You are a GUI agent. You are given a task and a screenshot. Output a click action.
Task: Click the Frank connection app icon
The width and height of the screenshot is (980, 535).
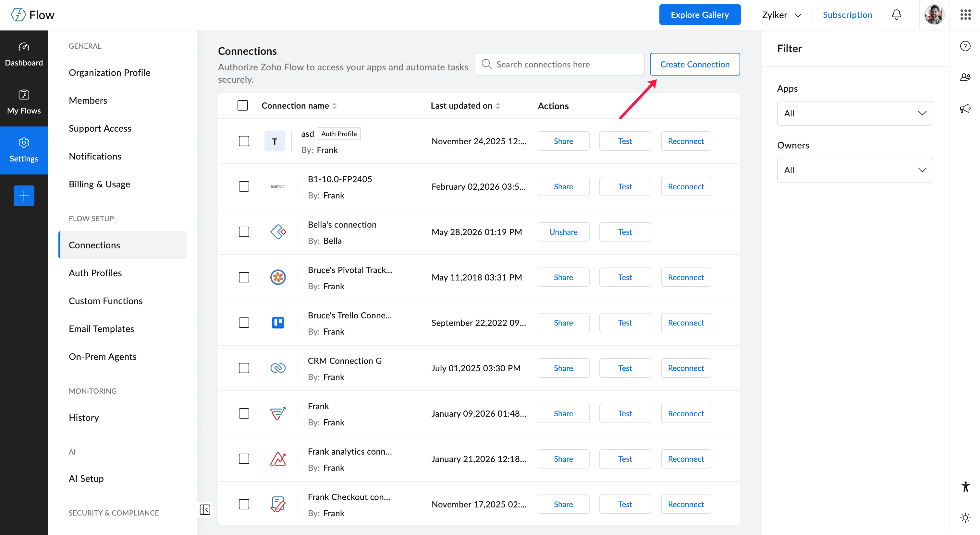click(x=278, y=413)
